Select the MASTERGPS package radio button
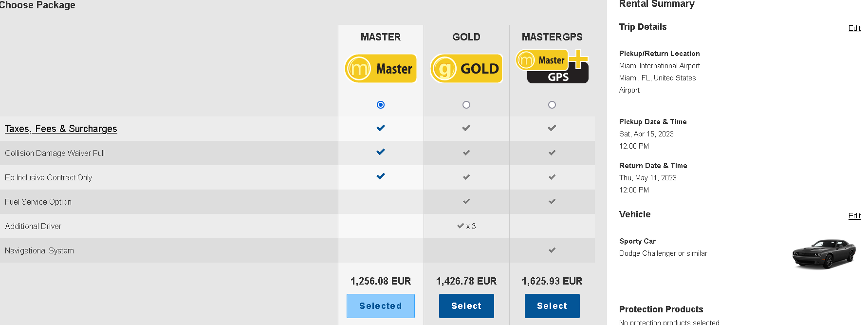 552,105
